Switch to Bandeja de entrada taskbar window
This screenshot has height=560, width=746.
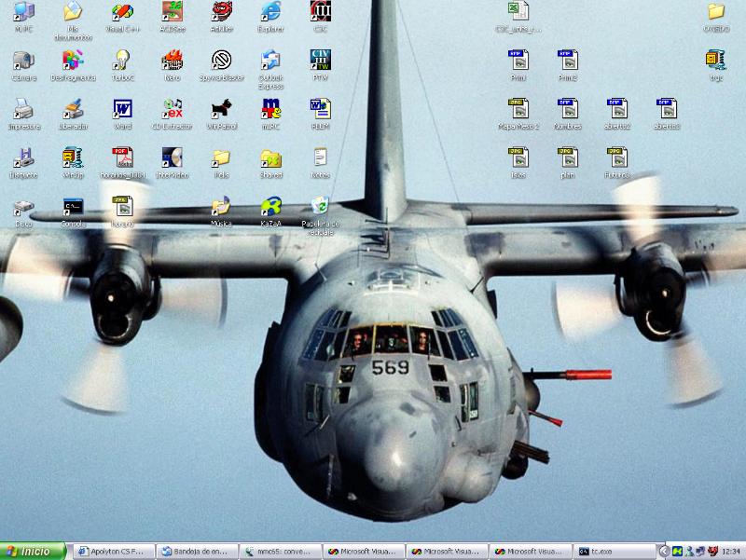point(194,552)
